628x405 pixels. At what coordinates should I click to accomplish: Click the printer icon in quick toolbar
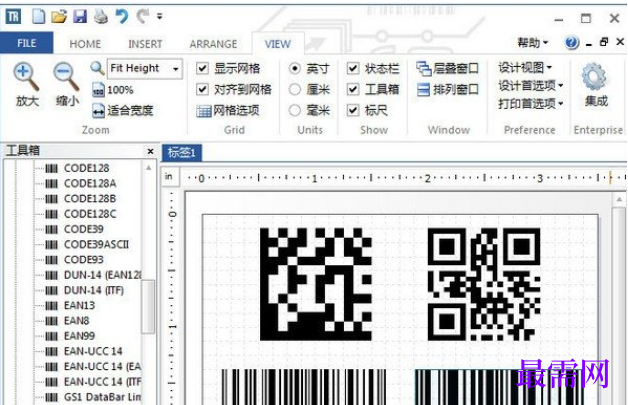pos(101,16)
